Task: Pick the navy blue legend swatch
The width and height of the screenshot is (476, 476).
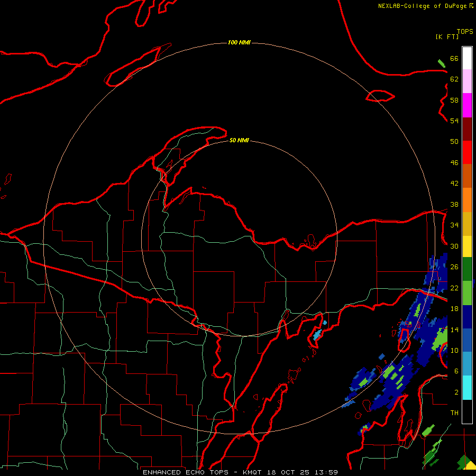Action: tap(467, 317)
